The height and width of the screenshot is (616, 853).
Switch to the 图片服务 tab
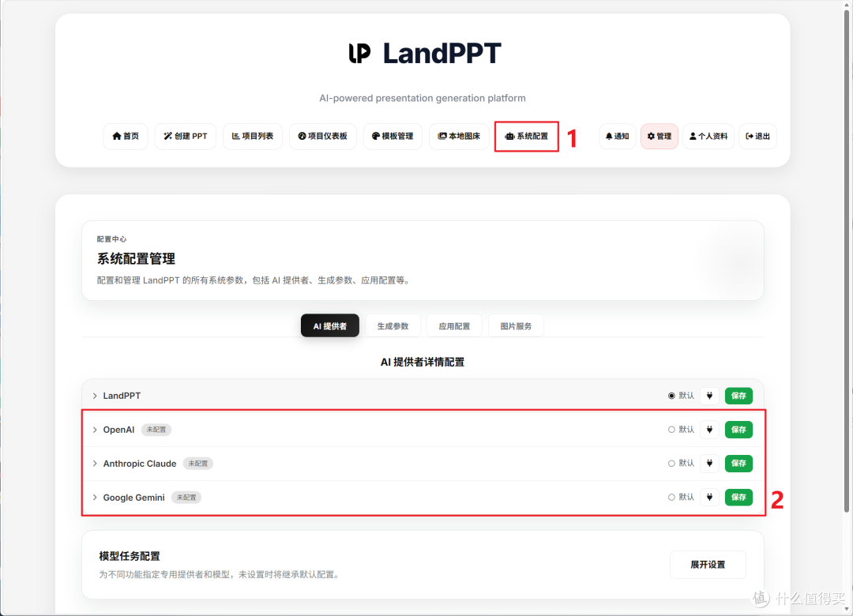[516, 325]
